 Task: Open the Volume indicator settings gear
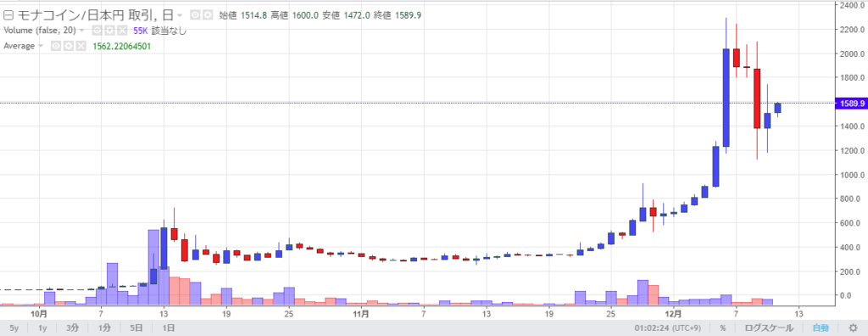point(109,31)
